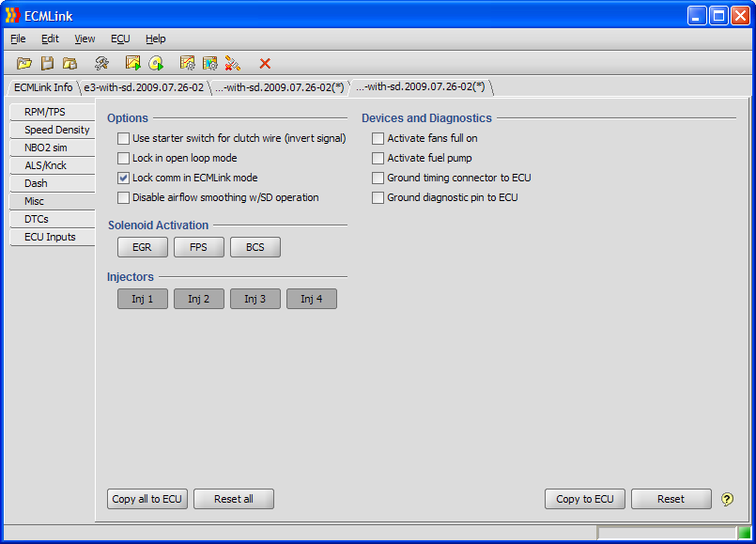
Task: Click the wrench and hammer tools icon
Action: click(x=101, y=63)
